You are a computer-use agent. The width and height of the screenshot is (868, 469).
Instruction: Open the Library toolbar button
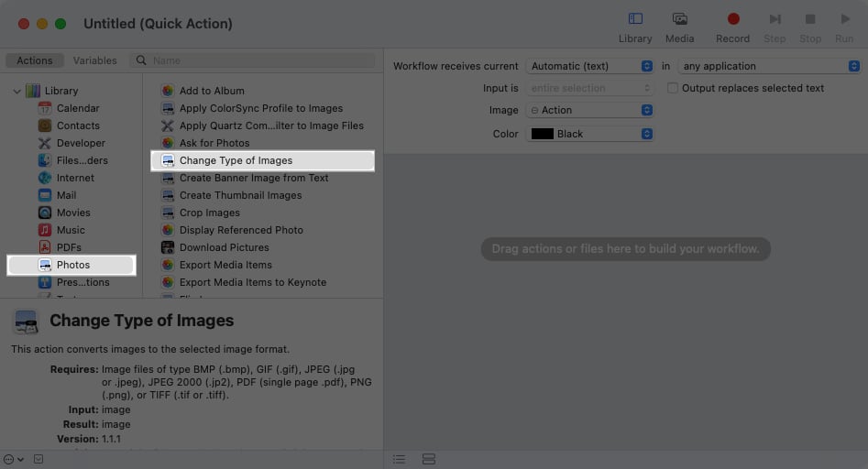635,27
